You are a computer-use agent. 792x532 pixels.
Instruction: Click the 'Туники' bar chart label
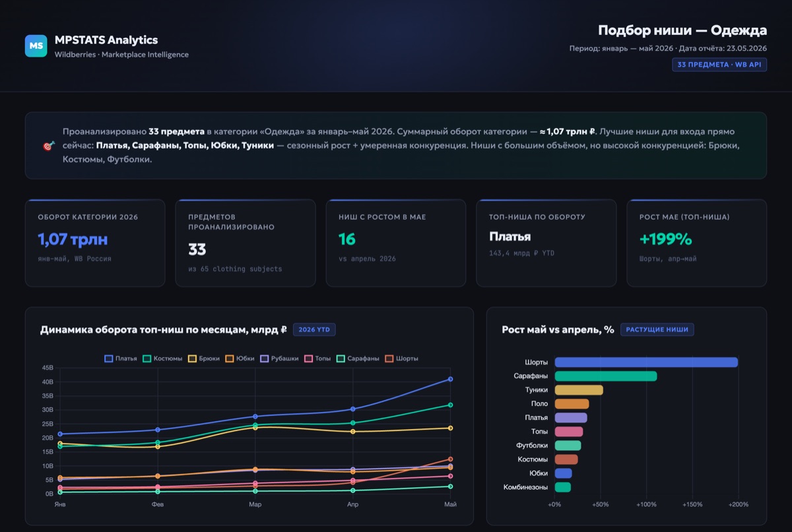[537, 390]
